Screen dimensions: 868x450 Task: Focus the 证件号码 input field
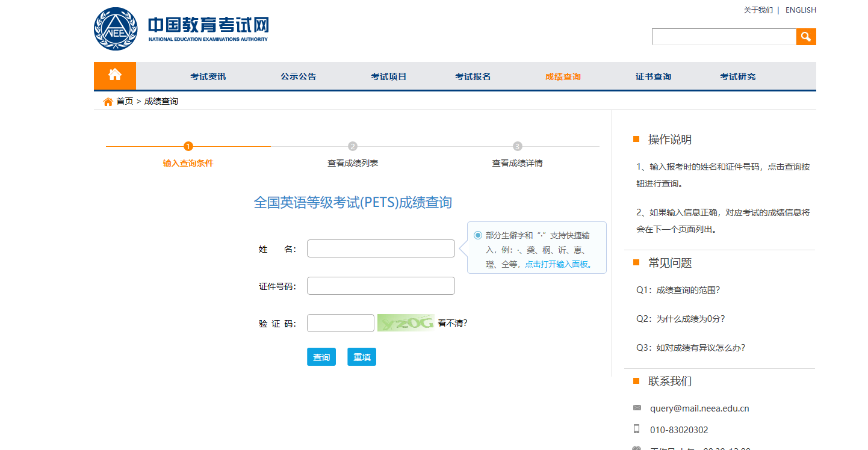coord(381,286)
